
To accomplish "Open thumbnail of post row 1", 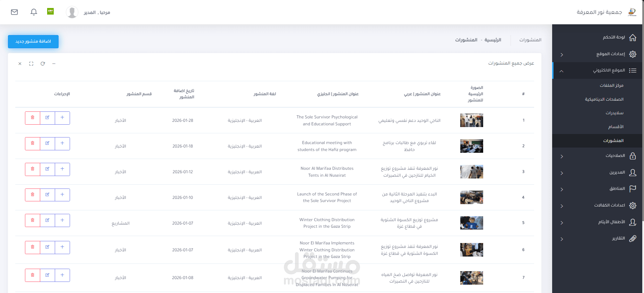I will click(471, 120).
